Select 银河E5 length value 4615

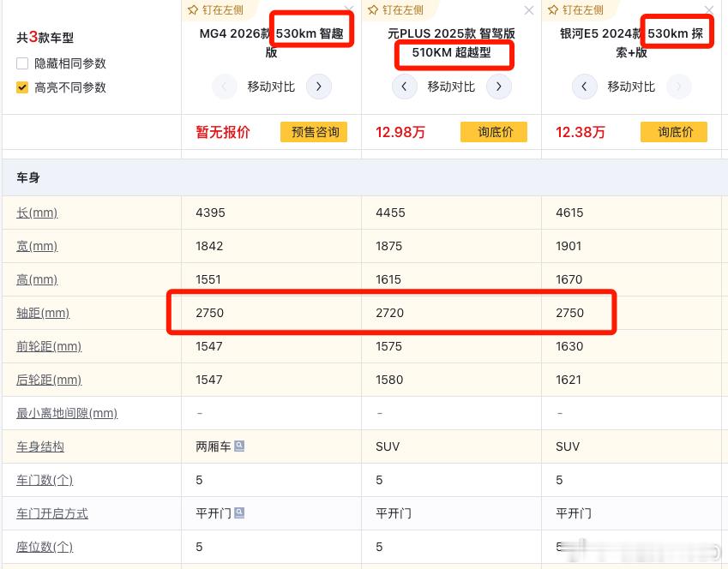coord(569,213)
